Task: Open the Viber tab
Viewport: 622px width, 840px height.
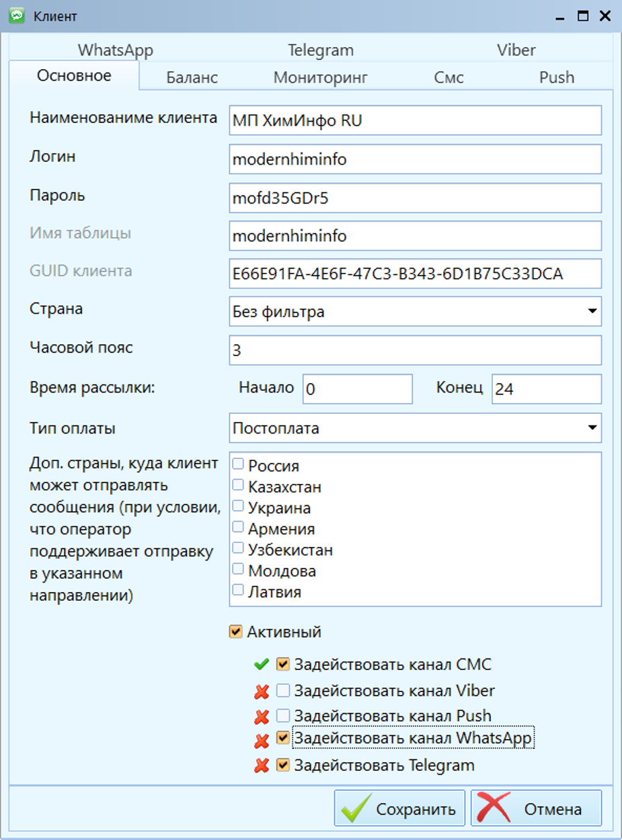Action: click(516, 50)
